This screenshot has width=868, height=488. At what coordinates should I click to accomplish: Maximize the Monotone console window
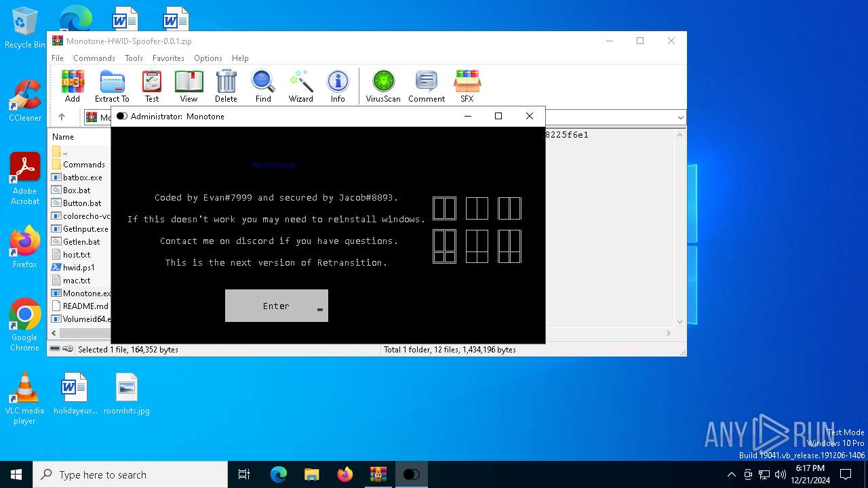click(x=498, y=116)
